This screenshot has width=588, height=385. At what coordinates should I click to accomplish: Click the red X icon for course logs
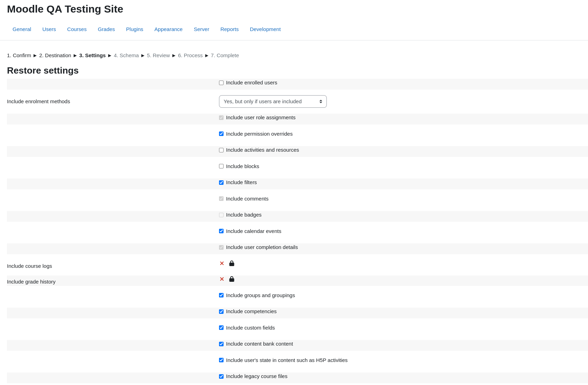222,263
